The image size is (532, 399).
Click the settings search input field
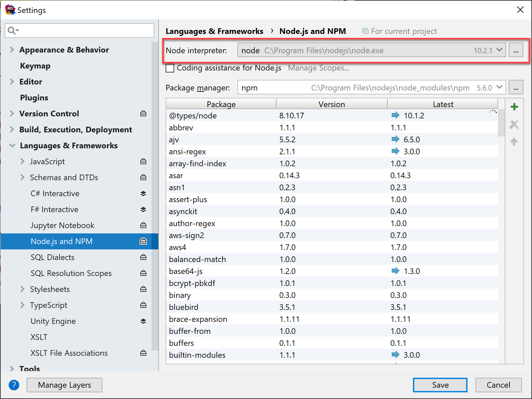[80, 31]
